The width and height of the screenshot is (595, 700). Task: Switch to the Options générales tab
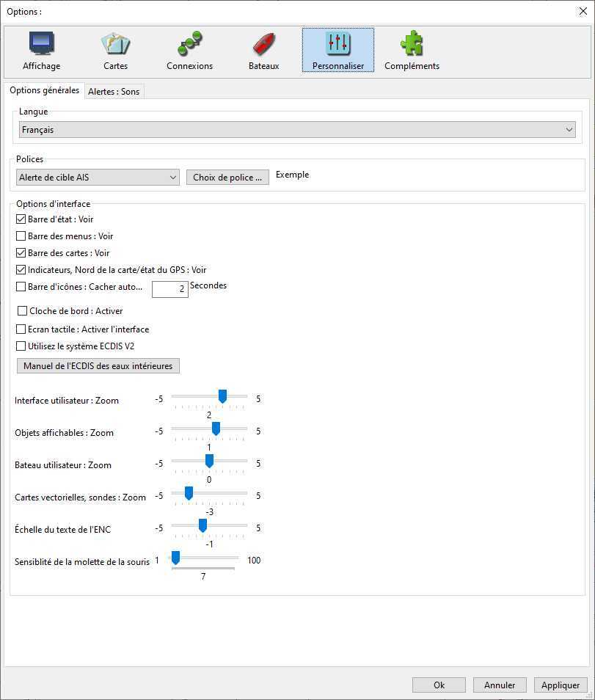click(44, 90)
